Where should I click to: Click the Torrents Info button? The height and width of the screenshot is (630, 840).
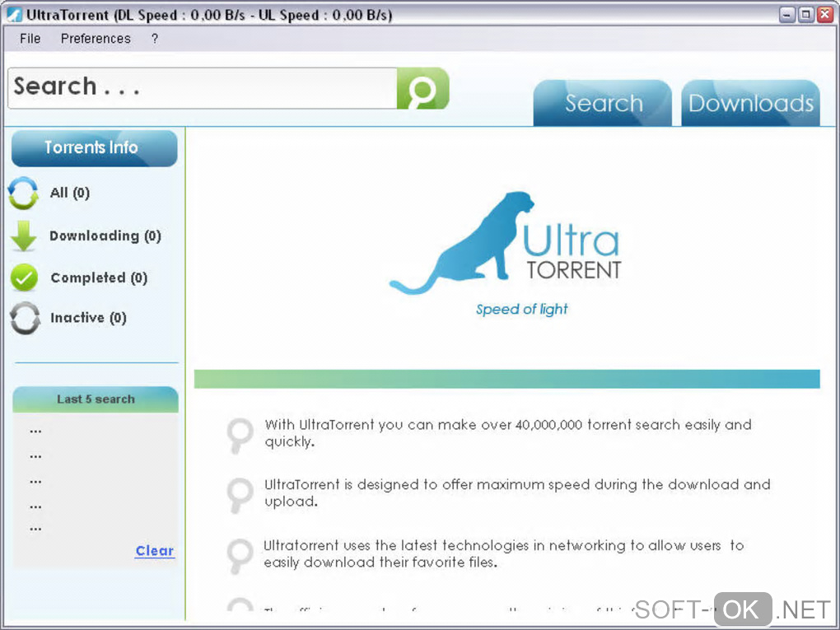(x=94, y=148)
